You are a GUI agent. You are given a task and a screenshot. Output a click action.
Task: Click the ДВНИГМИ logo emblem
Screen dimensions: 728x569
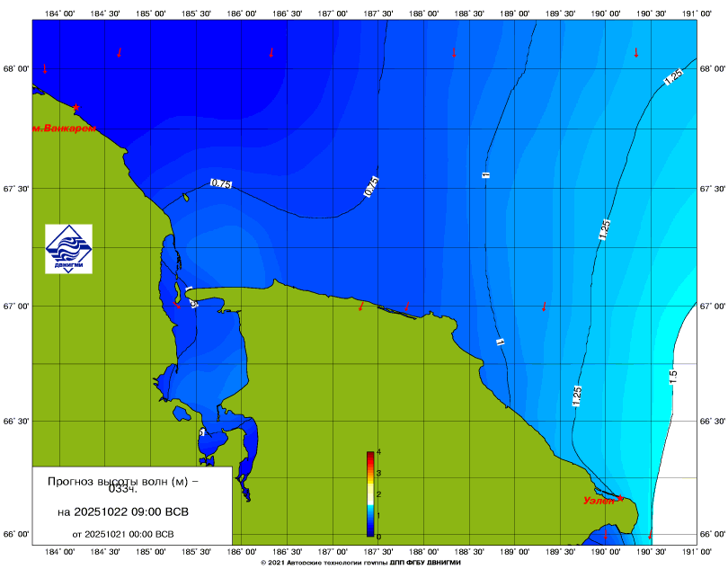(x=69, y=248)
